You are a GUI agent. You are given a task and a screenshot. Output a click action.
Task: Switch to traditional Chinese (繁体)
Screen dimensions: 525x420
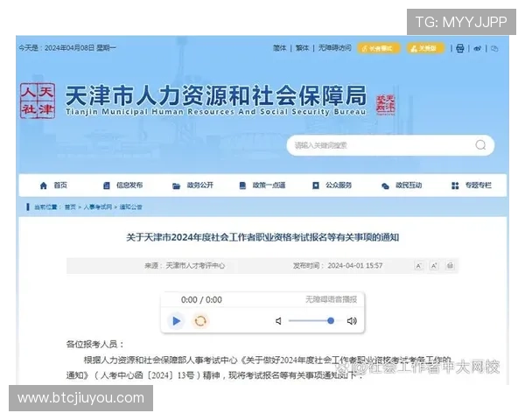[302, 48]
